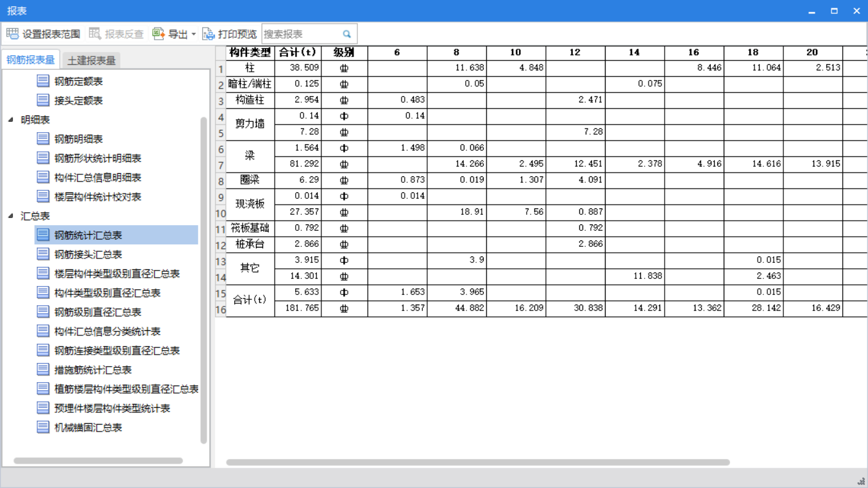
Task: Click the icon beside 钢筋级别直径汇总表
Action: [43, 312]
